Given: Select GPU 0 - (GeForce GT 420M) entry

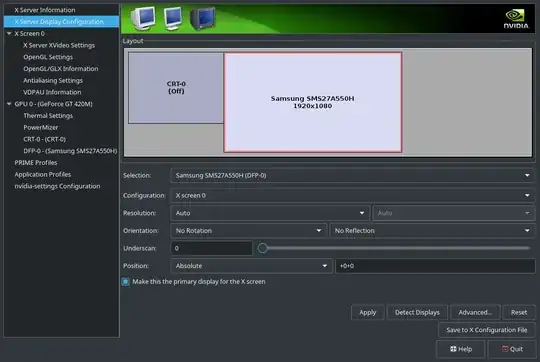Looking at the screenshot, I should [x=53, y=104].
